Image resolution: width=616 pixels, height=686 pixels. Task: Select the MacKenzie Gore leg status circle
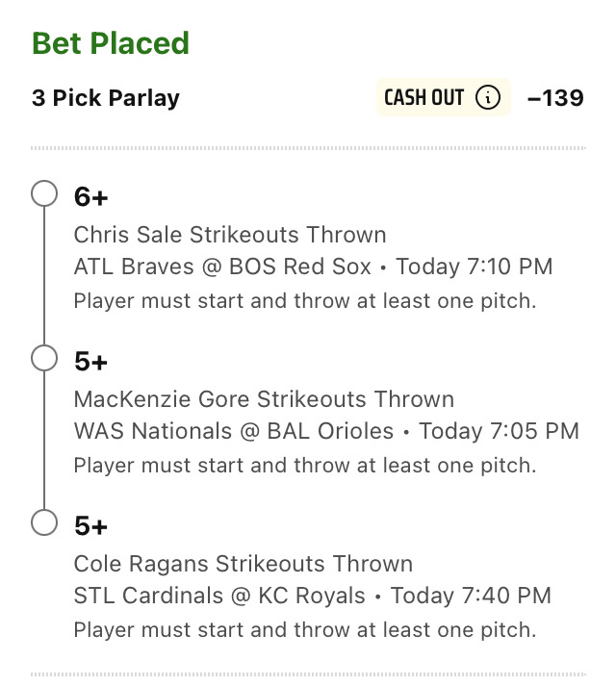coord(44,358)
